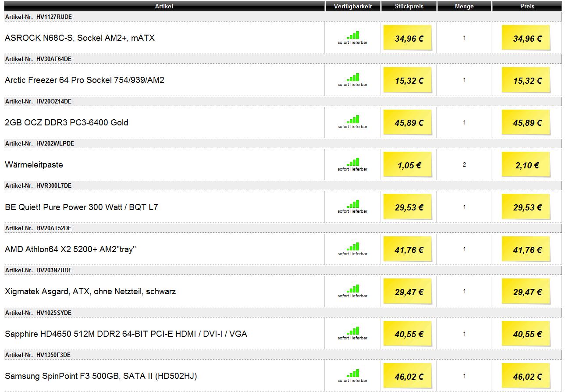Click the Preis column header
Viewport: 565px width, 392px height.
point(527,6)
